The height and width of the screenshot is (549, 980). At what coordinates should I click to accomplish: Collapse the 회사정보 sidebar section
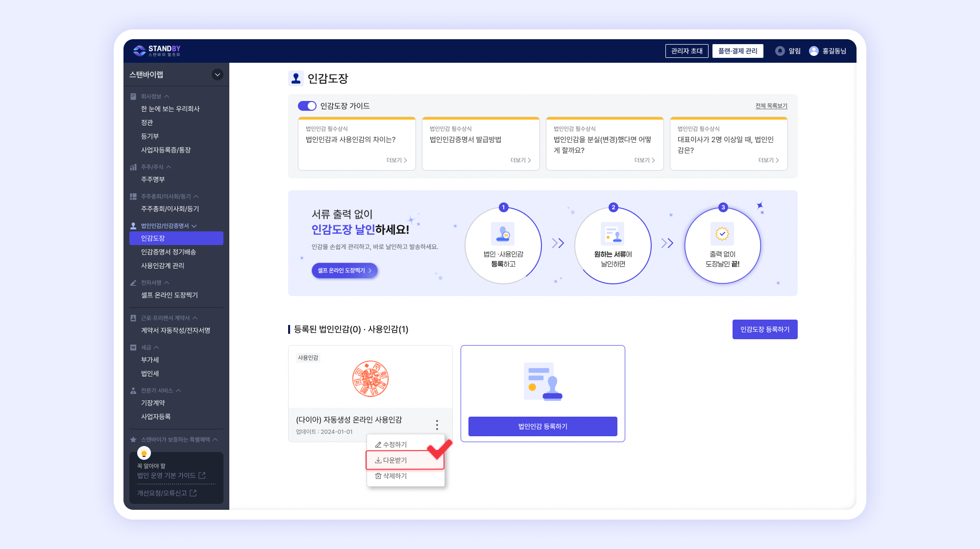click(x=167, y=97)
